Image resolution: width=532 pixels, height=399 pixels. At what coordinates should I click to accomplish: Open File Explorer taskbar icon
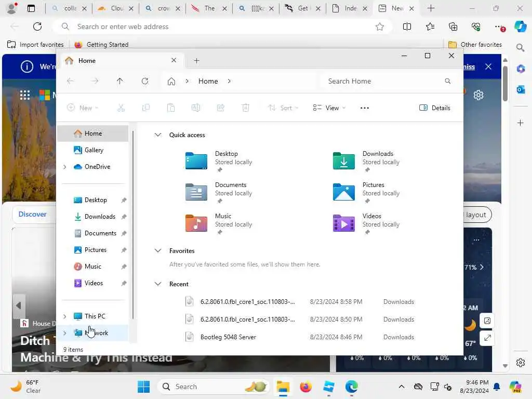283,387
